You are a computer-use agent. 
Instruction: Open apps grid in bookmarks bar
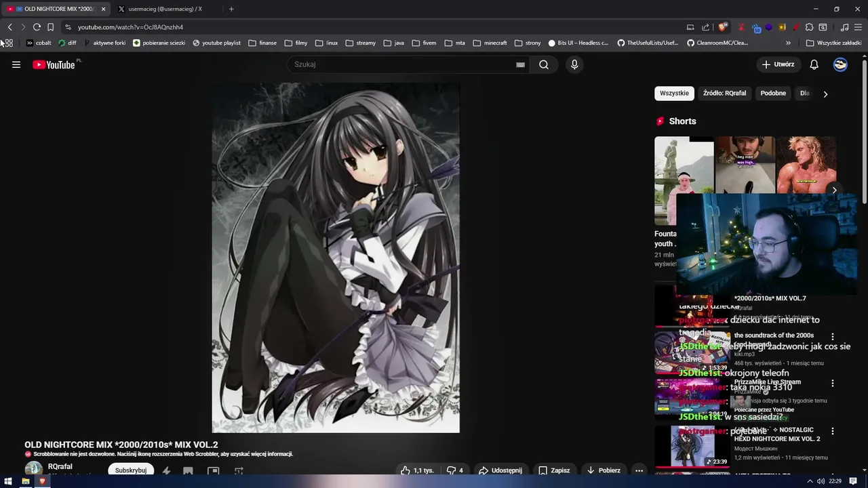(8, 43)
